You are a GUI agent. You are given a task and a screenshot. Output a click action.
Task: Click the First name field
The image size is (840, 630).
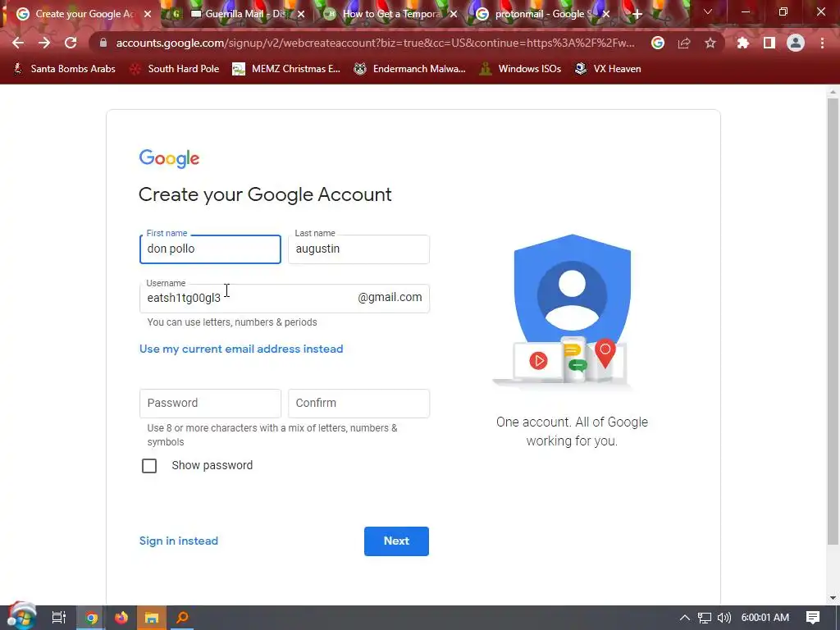210,249
